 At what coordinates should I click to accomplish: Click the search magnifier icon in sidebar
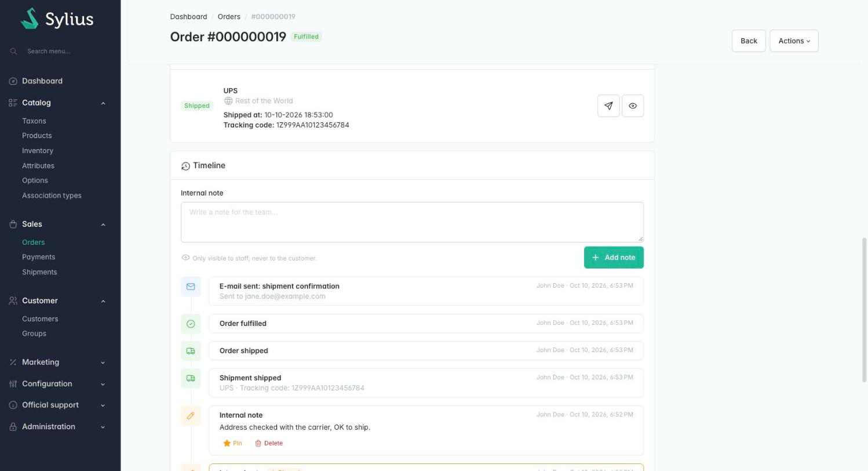(13, 52)
